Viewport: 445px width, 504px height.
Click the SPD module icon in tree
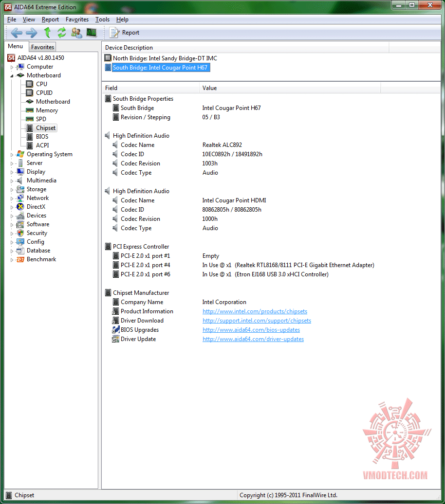pyautogui.click(x=30, y=119)
